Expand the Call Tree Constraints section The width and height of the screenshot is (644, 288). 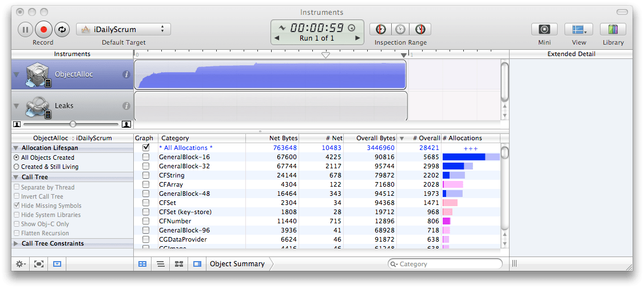pyautogui.click(x=16, y=243)
